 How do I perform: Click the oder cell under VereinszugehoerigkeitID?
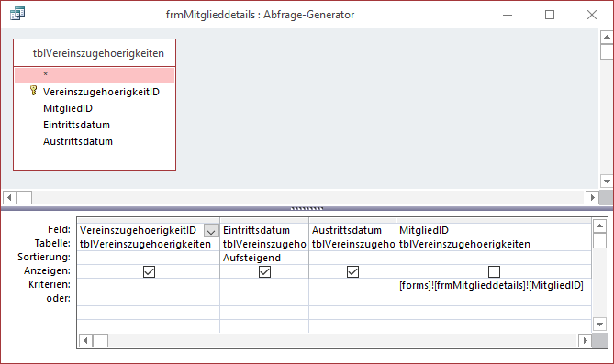(x=149, y=299)
